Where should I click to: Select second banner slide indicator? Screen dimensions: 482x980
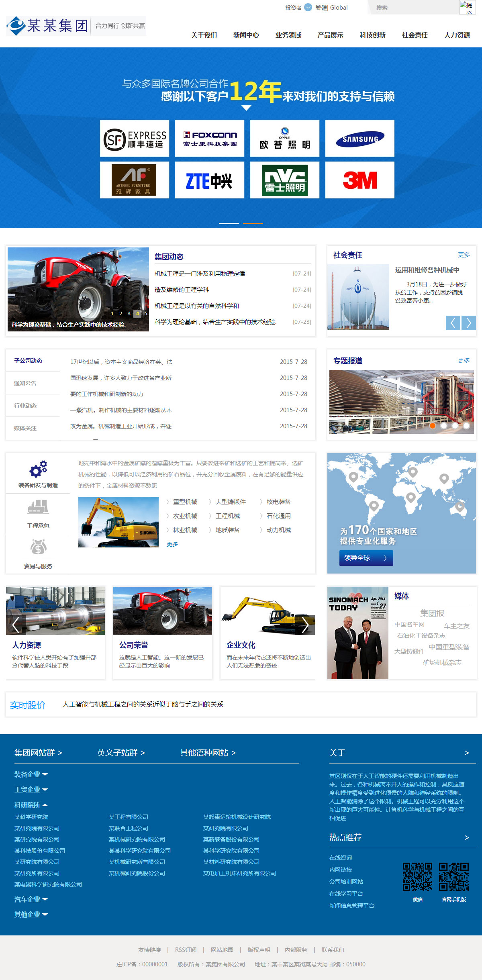click(x=253, y=223)
